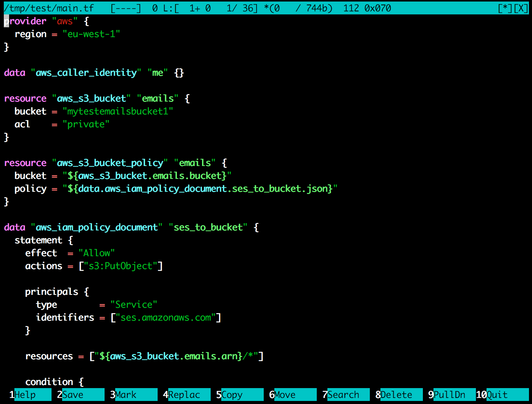Click the "Allow" effect value
This screenshot has height=404, width=532.
(x=97, y=253)
